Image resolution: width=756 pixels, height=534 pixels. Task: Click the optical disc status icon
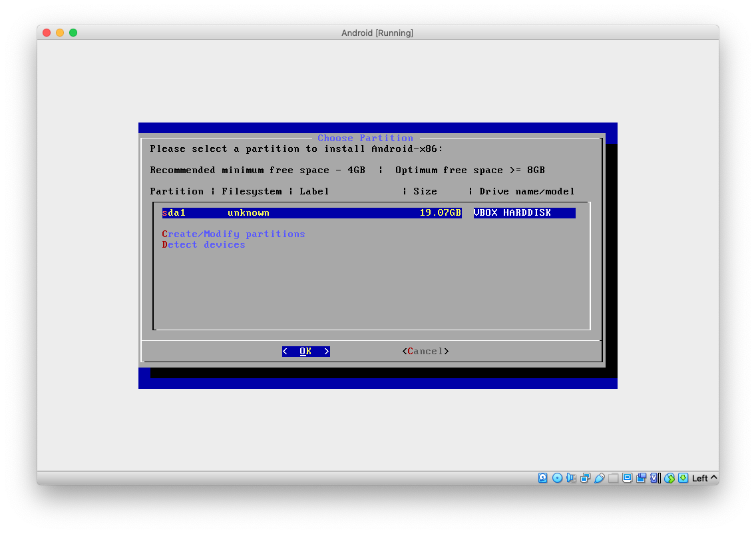click(557, 478)
